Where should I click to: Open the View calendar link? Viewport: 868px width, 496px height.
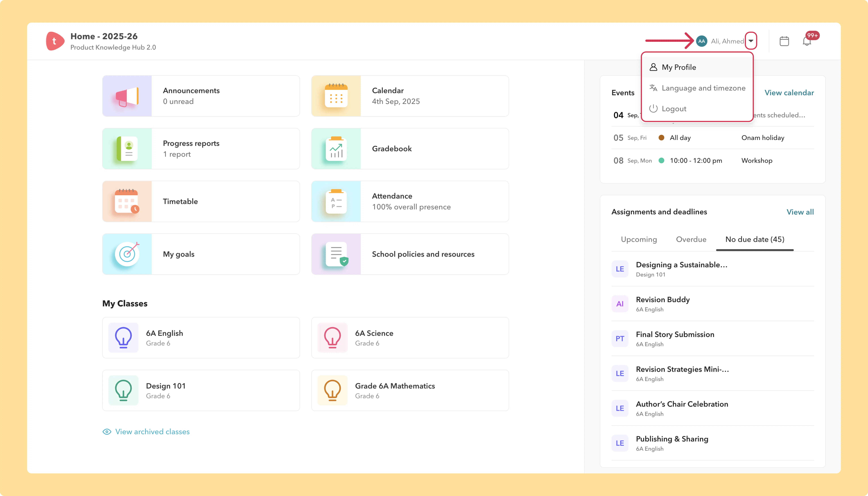coord(789,93)
